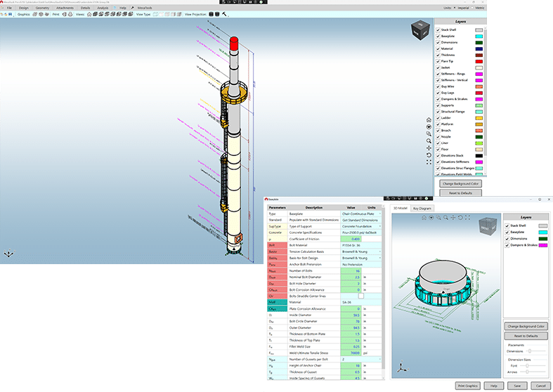Click the first Graphics icon in toolbar
This screenshot has width=553, height=392.
coord(34,14)
